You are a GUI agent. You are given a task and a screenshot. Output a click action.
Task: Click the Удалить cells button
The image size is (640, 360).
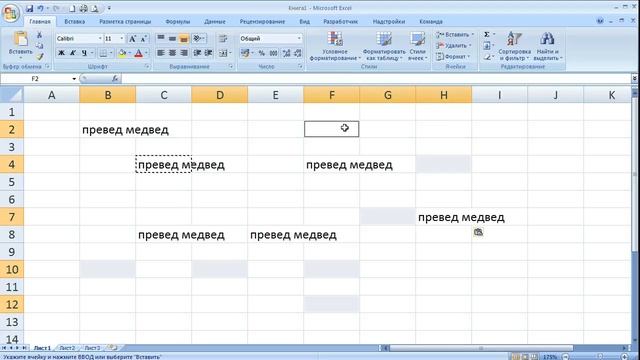click(454, 46)
